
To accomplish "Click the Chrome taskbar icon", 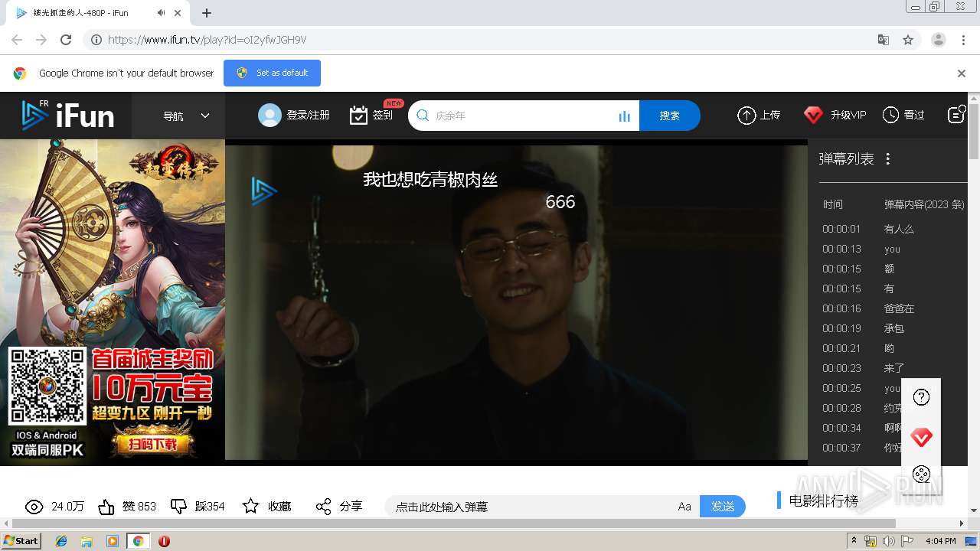I will point(138,541).
